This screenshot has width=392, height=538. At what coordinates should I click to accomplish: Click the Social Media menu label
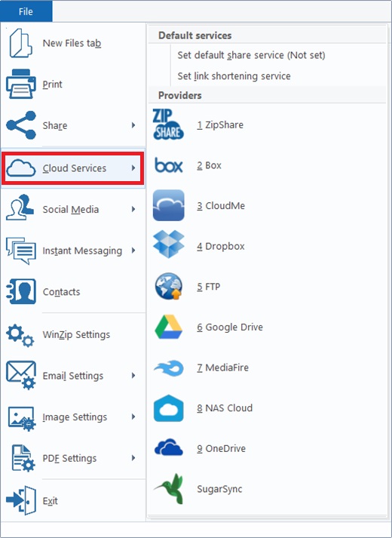click(71, 209)
